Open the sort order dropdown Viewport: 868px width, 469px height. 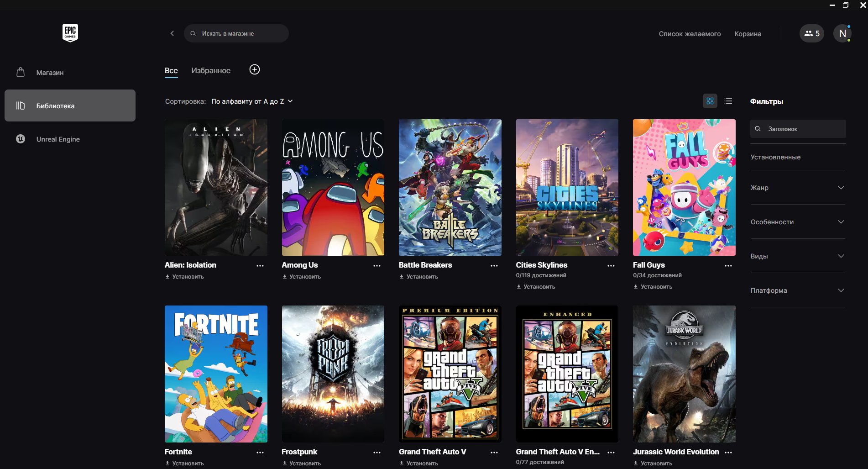point(252,101)
